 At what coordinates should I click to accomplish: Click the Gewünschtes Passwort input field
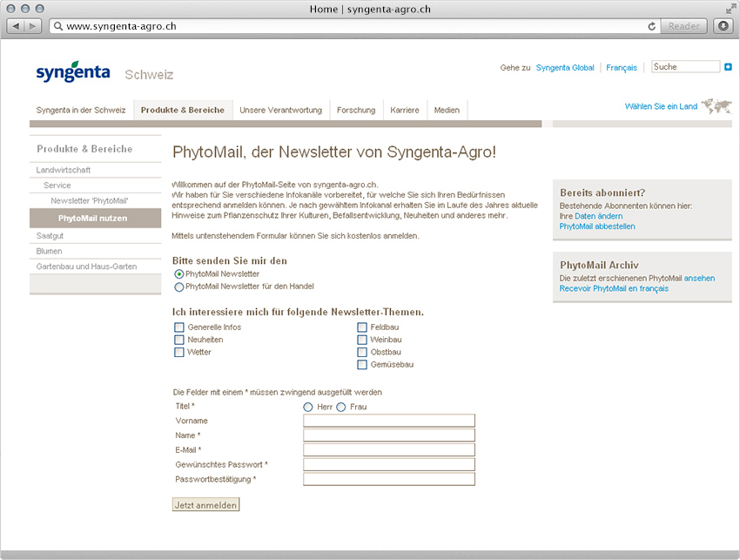[389, 464]
